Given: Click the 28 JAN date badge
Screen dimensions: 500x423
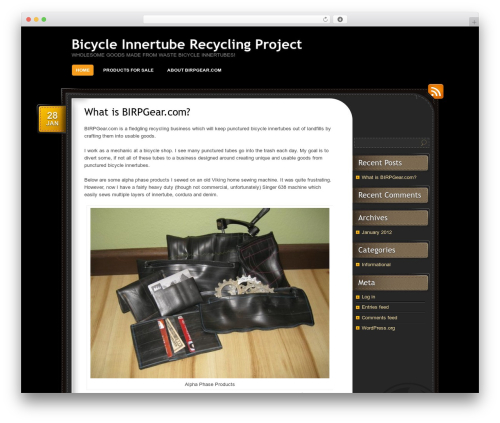Looking at the screenshot, I should (x=52, y=119).
